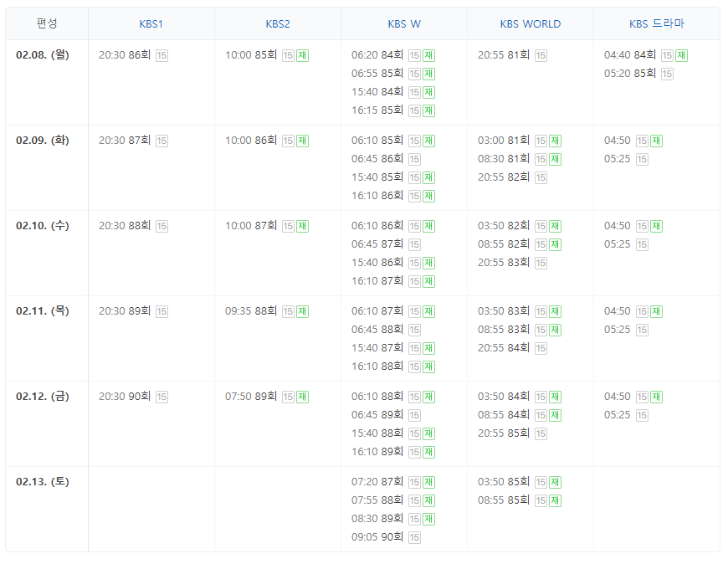Click the 15 age-rating badge beside 09:05 90회
The width and height of the screenshot is (728, 564).
414,537
